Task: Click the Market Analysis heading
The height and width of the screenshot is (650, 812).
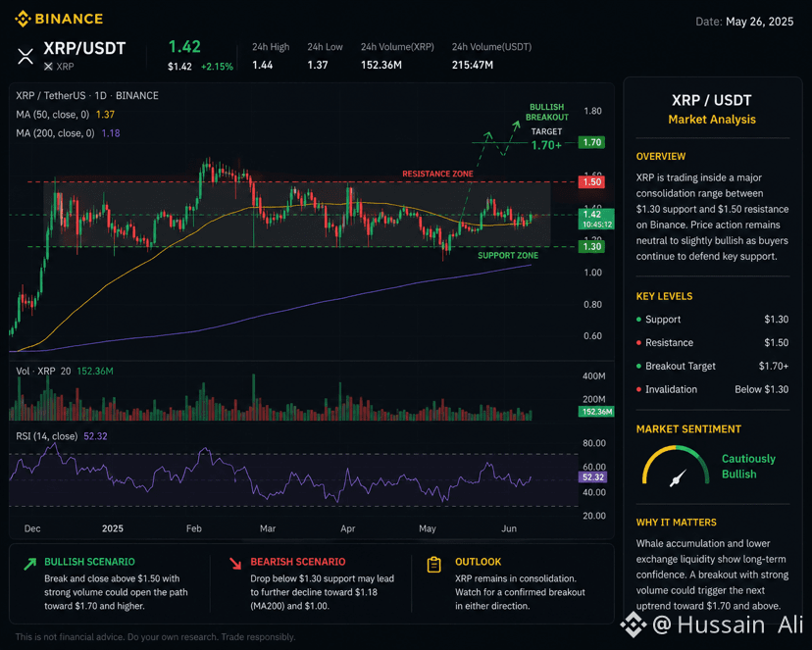Action: 712,120
